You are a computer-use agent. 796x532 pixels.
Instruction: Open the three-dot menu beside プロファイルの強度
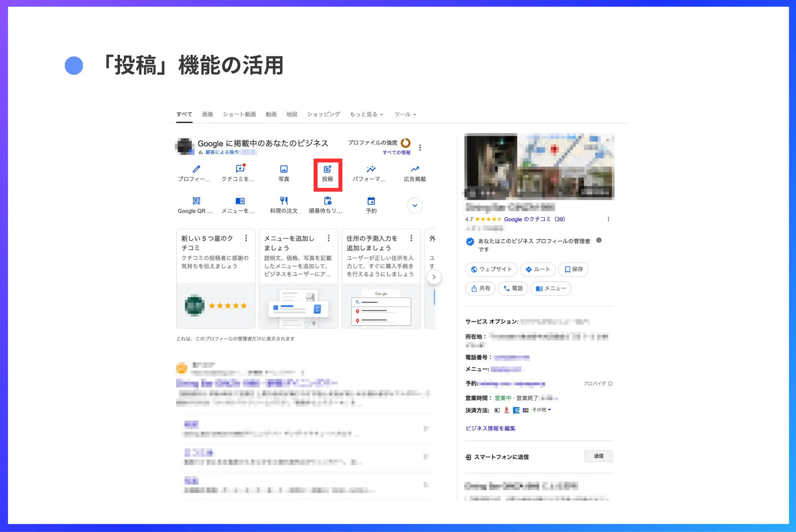(420, 147)
